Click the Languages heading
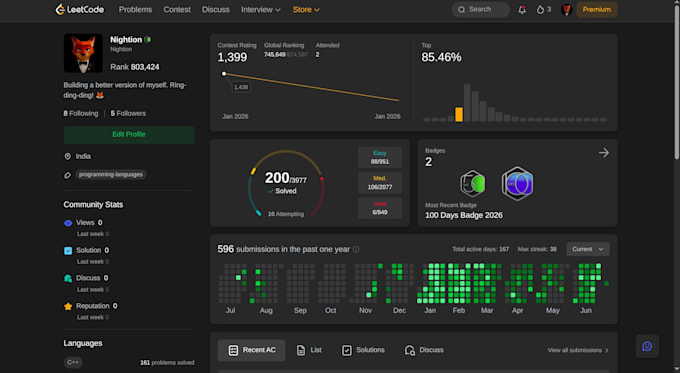Screen dimensions: 680x373 pyautogui.click(x=83, y=344)
